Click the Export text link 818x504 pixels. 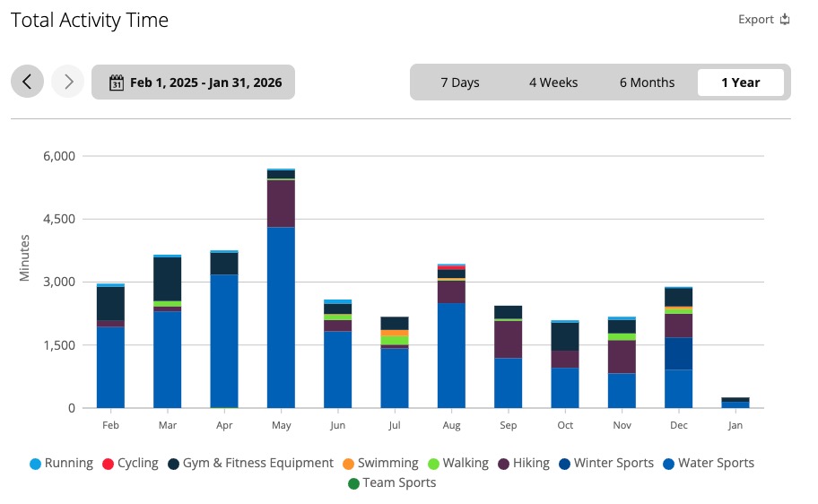pos(755,20)
